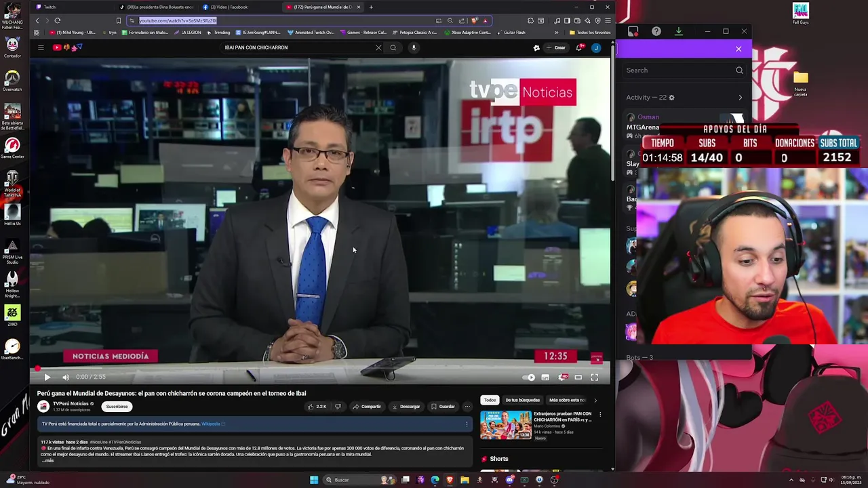Click the Crear button
Image resolution: width=868 pixels, height=488 pixels.
pyautogui.click(x=556, y=47)
